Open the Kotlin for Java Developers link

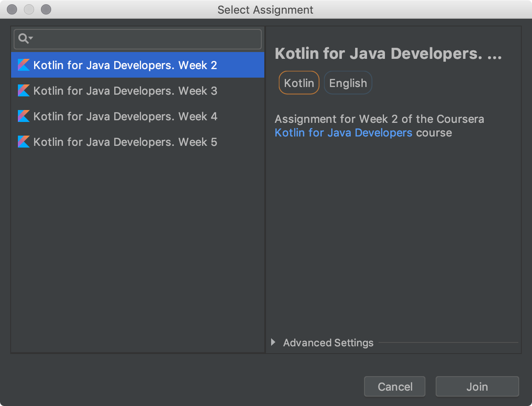pyautogui.click(x=343, y=133)
